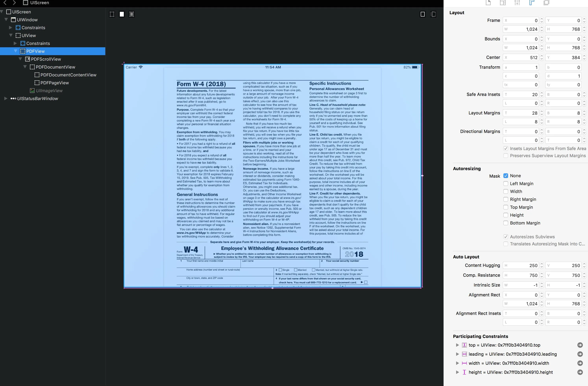Click the back navigation arrow
The height and width of the screenshot is (386, 588).
point(5,3)
